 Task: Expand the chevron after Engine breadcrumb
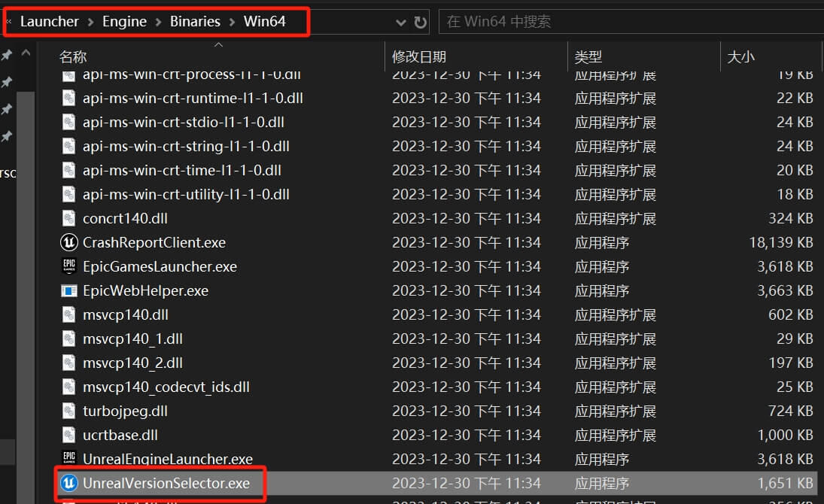click(x=158, y=22)
